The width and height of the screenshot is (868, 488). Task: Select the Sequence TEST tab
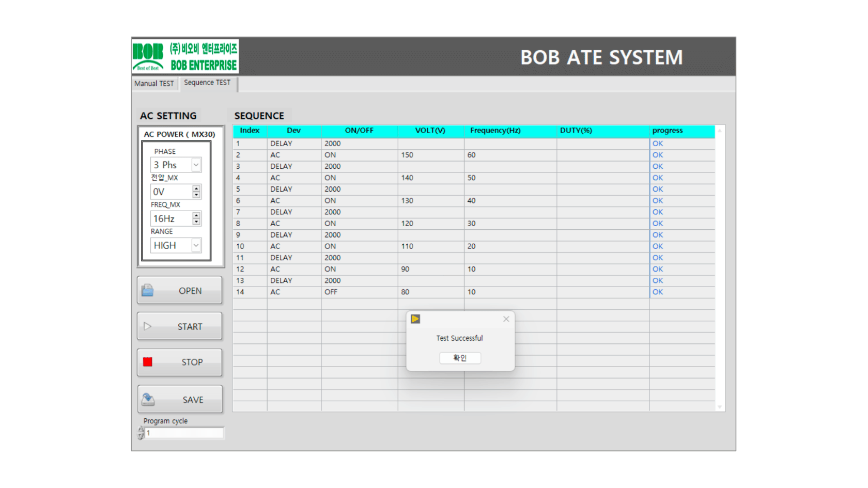click(207, 83)
